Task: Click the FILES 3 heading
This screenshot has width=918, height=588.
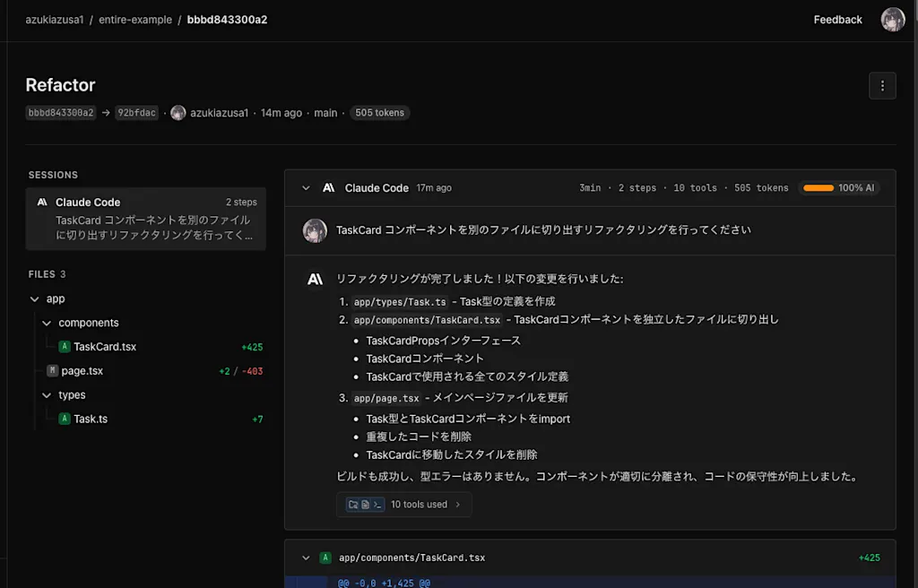Action: tap(47, 274)
